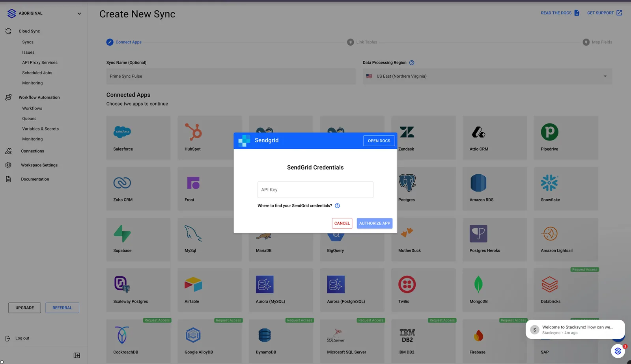The width and height of the screenshot is (631, 364).
Task: Click the REFERRAL button
Action: (x=62, y=308)
